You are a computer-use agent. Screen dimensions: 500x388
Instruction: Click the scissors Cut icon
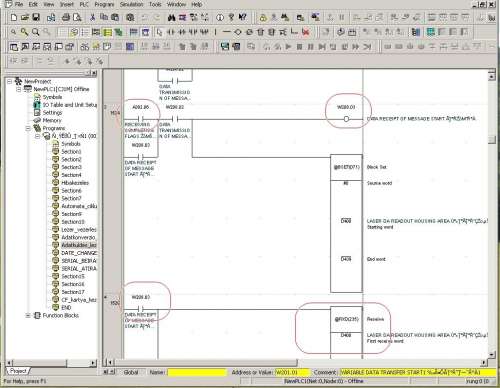coord(93,17)
